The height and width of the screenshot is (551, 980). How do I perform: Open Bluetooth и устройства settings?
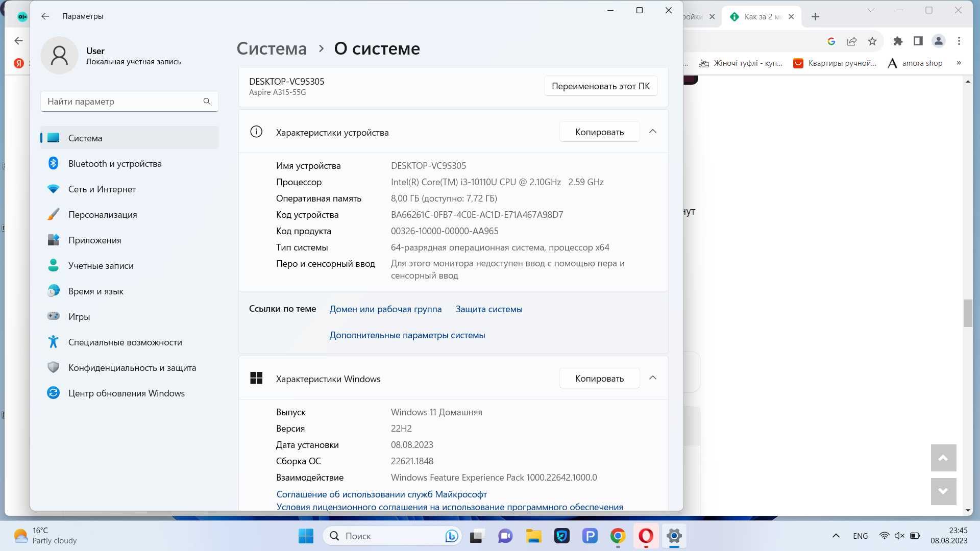(x=130, y=164)
